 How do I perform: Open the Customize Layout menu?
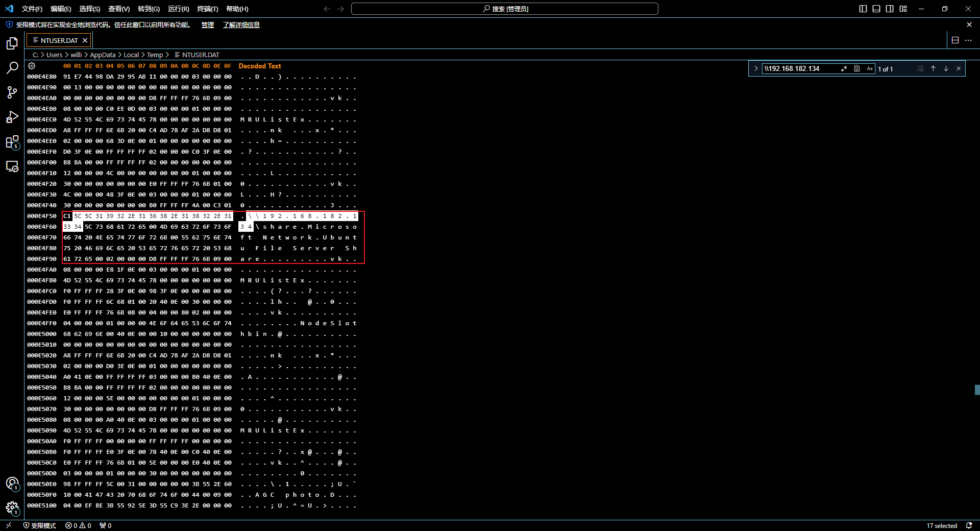903,9
